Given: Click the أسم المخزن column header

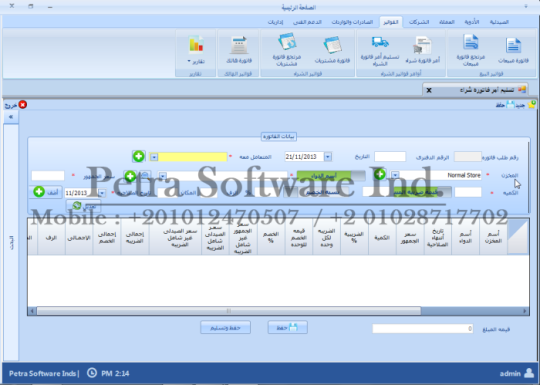Looking at the screenshot, I should click(493, 237).
